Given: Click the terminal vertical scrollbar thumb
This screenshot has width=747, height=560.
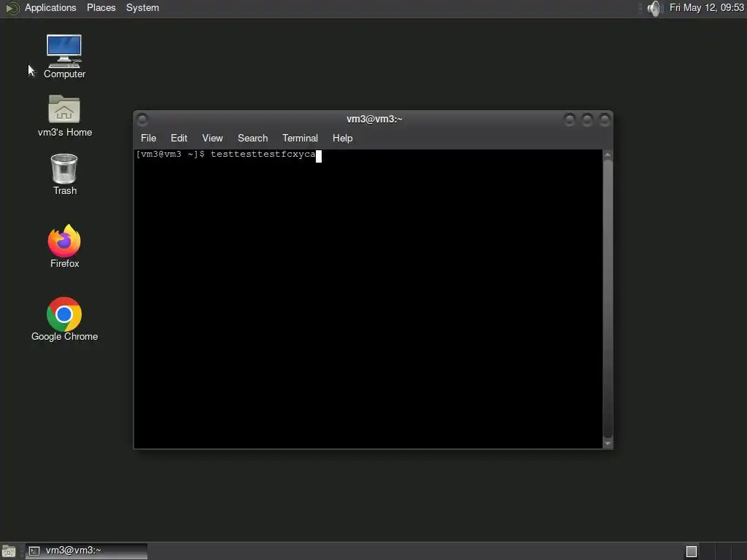Looking at the screenshot, I should 608,298.
